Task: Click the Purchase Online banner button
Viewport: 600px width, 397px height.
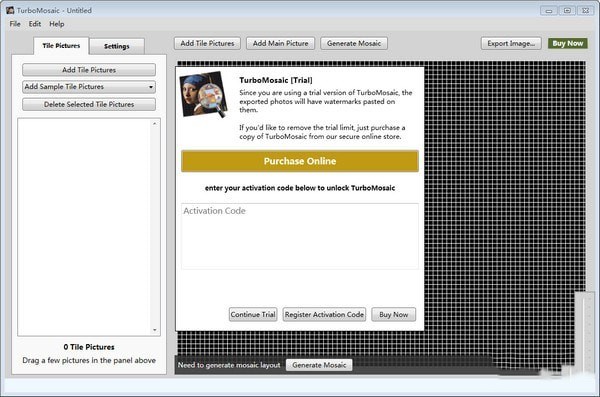Action: 300,161
